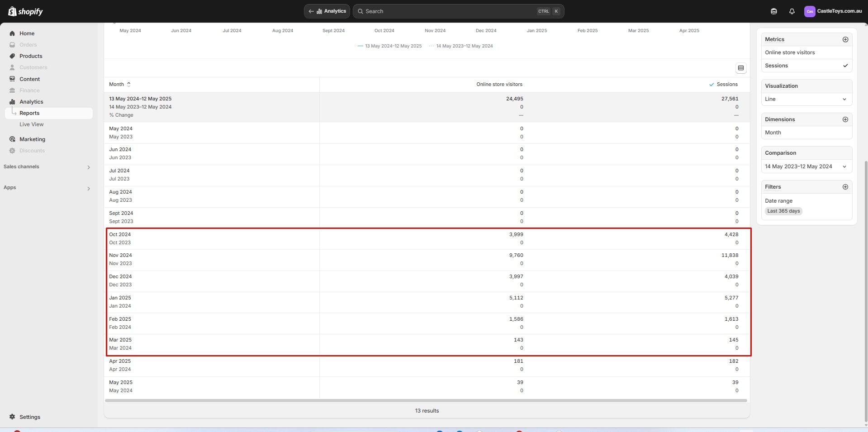
Task: Click the Search input field
Action: click(448, 11)
